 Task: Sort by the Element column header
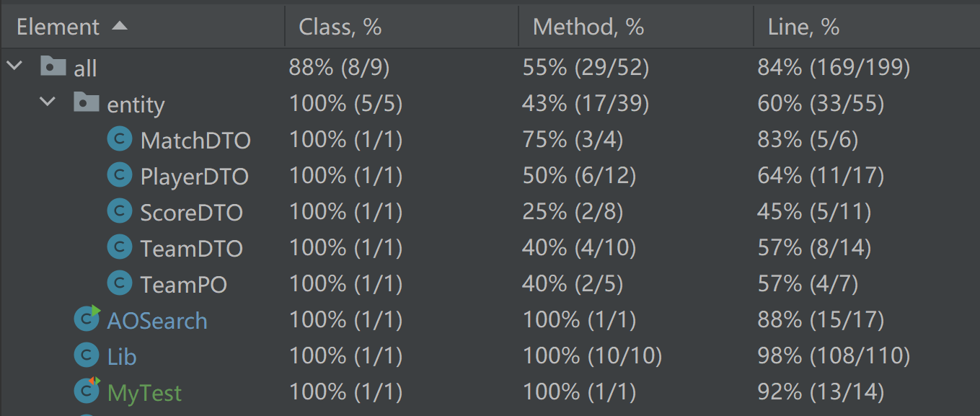[x=58, y=27]
